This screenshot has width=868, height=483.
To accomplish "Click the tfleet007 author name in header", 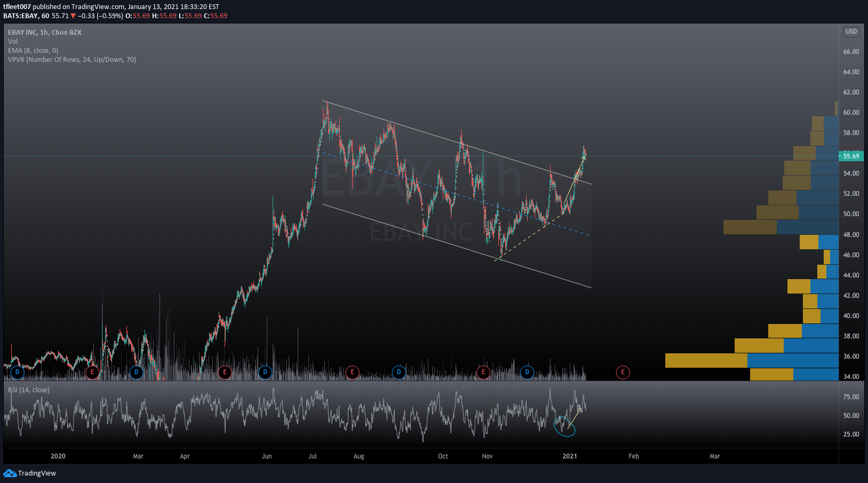I will (x=17, y=7).
